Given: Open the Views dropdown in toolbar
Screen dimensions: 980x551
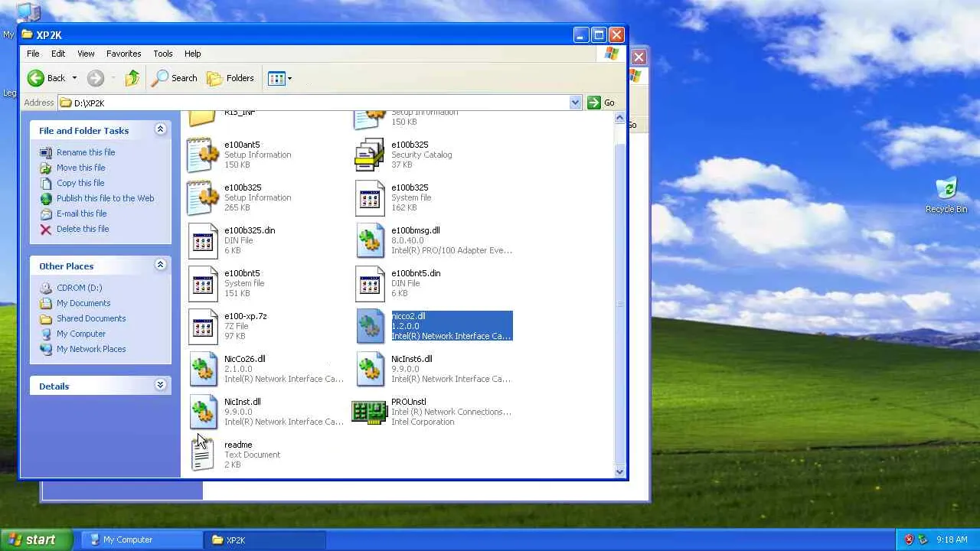Looking at the screenshot, I should pos(280,78).
